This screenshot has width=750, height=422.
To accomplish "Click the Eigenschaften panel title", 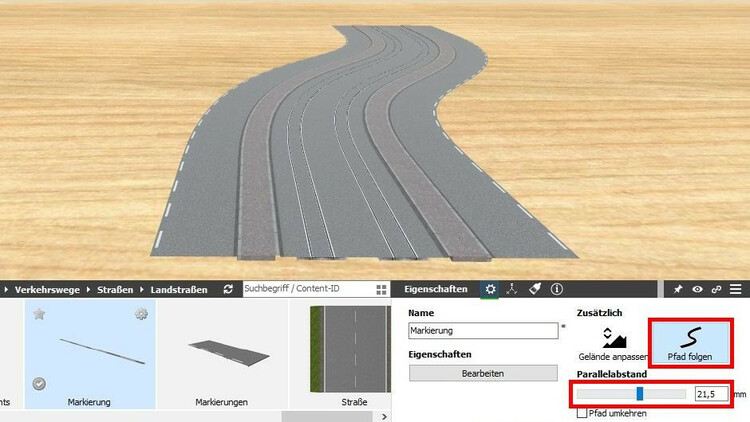I will tap(436, 289).
